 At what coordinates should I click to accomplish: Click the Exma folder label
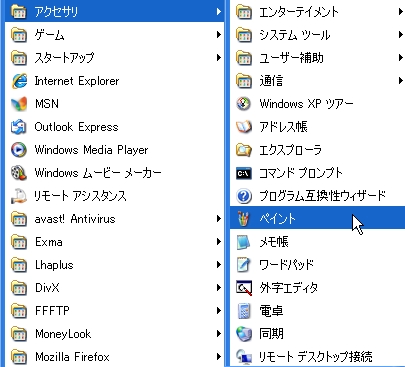pyautogui.click(x=49, y=242)
